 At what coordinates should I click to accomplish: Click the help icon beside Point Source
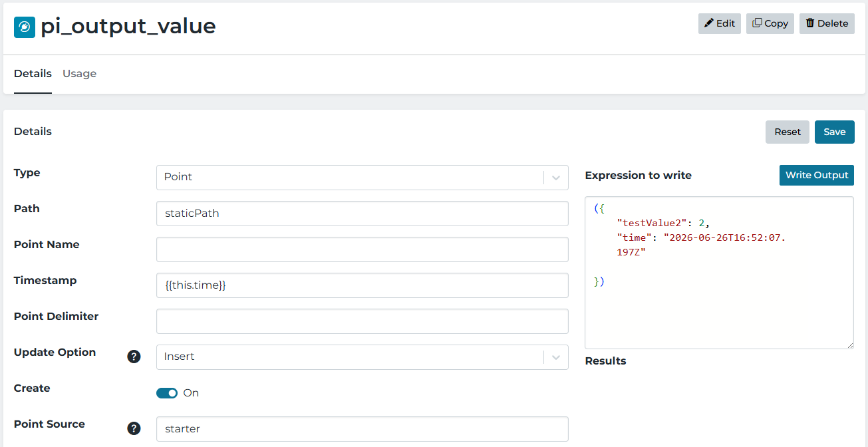pos(134,428)
